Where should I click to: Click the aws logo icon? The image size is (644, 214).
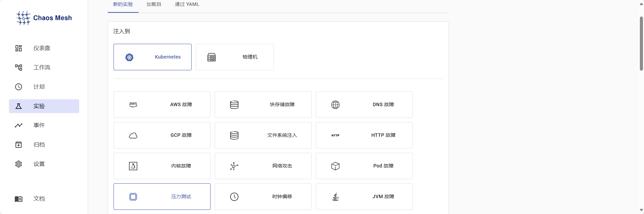[x=133, y=105]
